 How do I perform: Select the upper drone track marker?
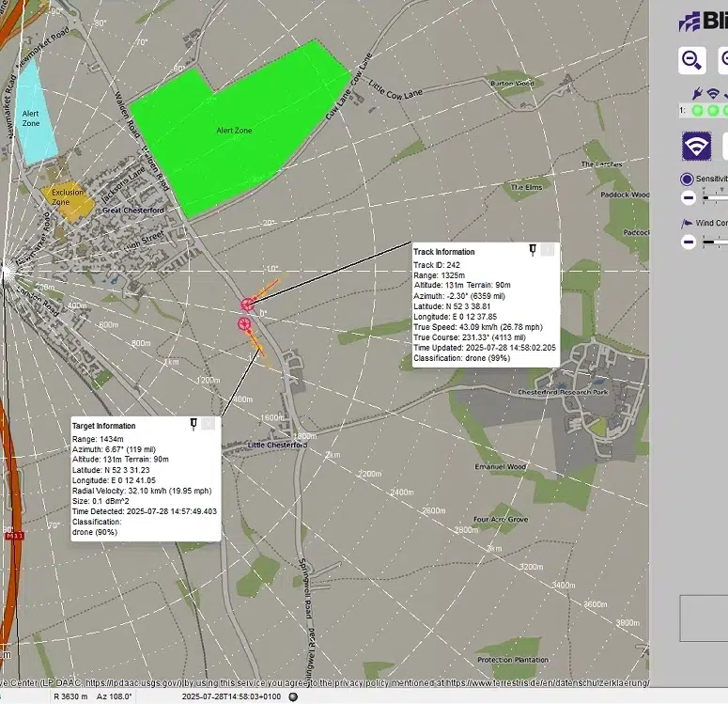[248, 304]
